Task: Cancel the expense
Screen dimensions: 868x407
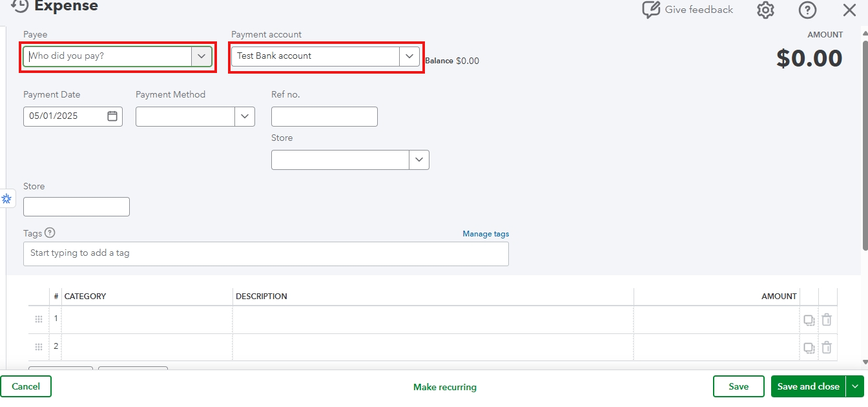Action: point(26,386)
